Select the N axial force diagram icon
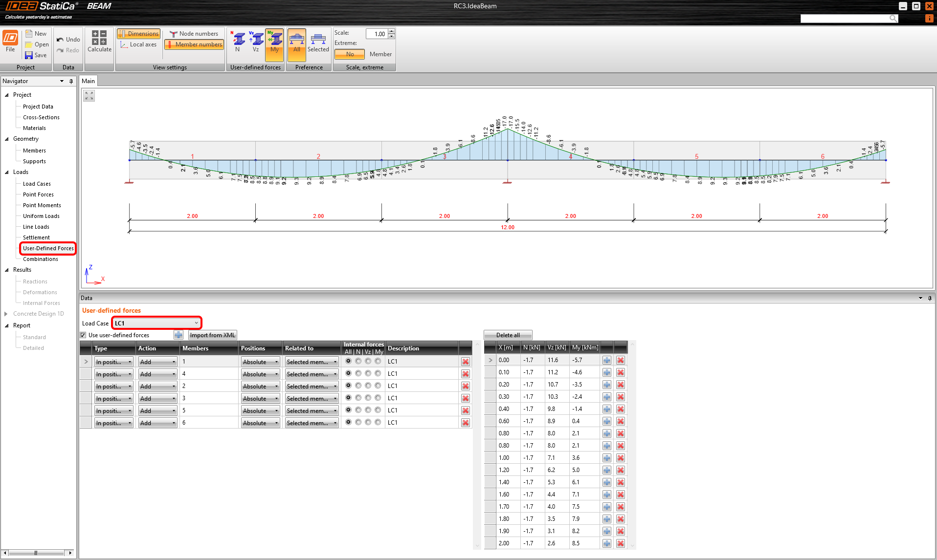This screenshot has height=560, width=937. (238, 41)
